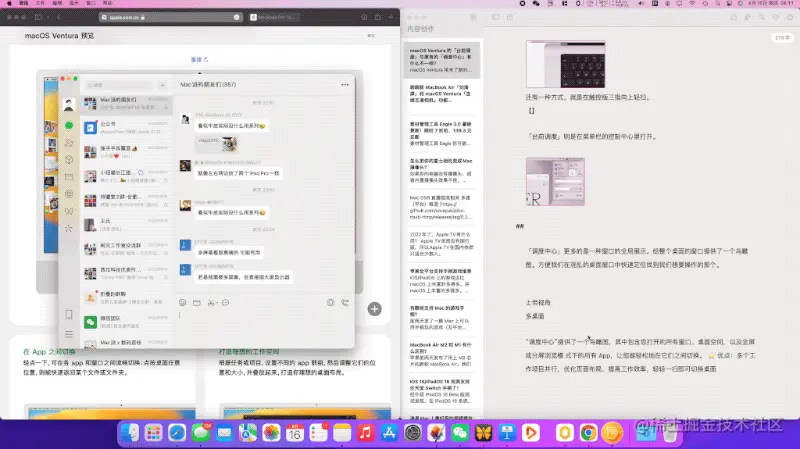Click 重播 replay link on Safari page
This screenshot has height=449, width=800.
tap(199, 60)
